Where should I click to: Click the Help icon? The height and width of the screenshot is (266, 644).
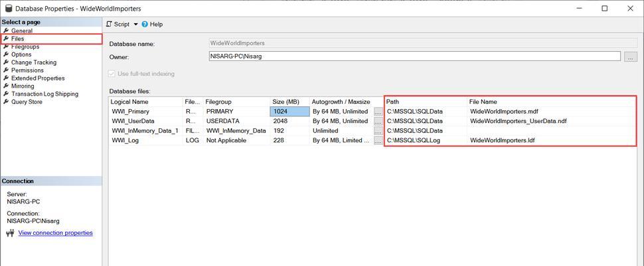point(145,24)
